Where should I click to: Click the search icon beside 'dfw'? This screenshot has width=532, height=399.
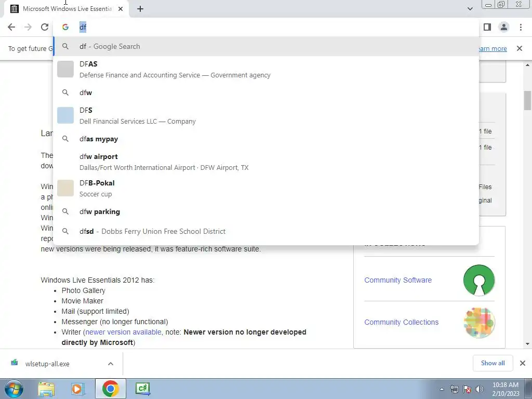pos(65,92)
